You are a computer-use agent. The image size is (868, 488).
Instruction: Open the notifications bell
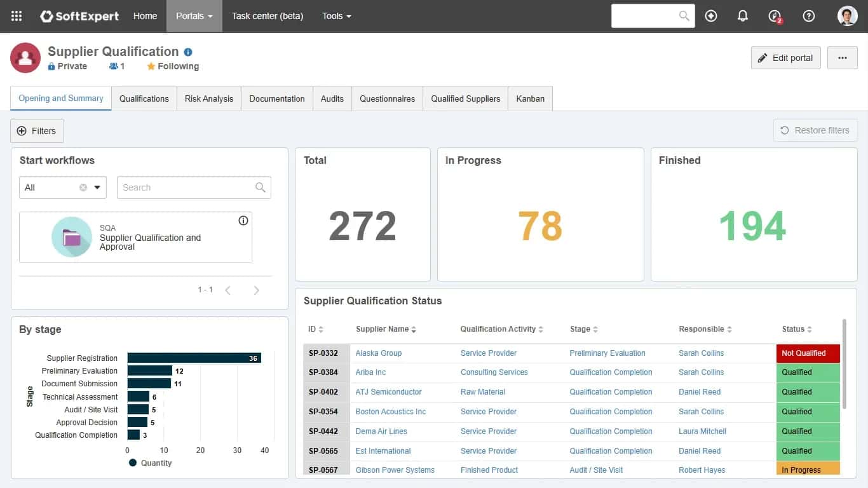pos(743,16)
